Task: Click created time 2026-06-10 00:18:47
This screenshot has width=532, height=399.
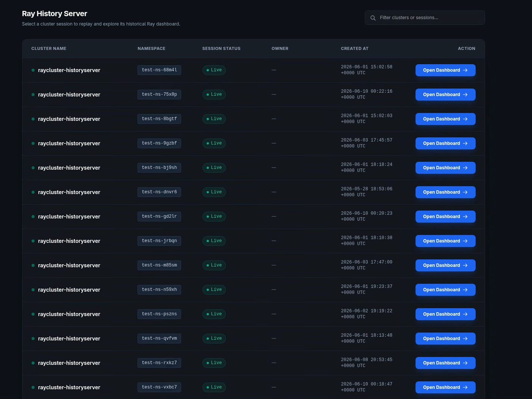Action: pyautogui.click(x=366, y=387)
